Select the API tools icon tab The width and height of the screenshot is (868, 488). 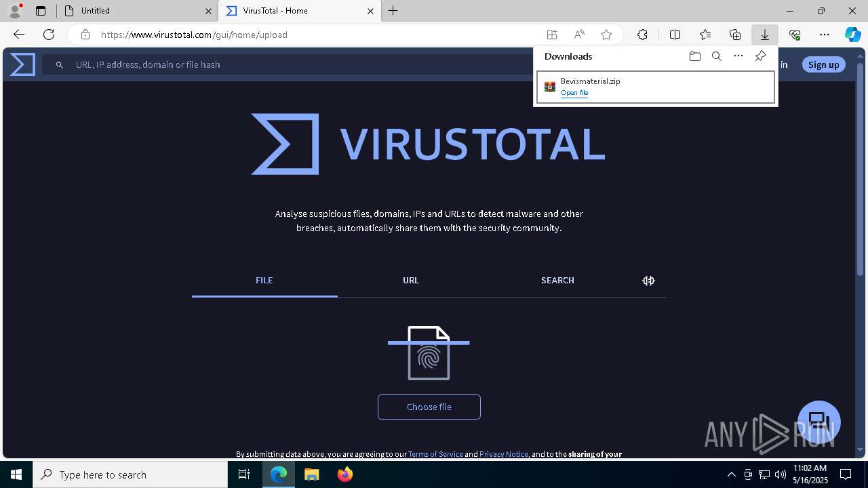(x=648, y=281)
